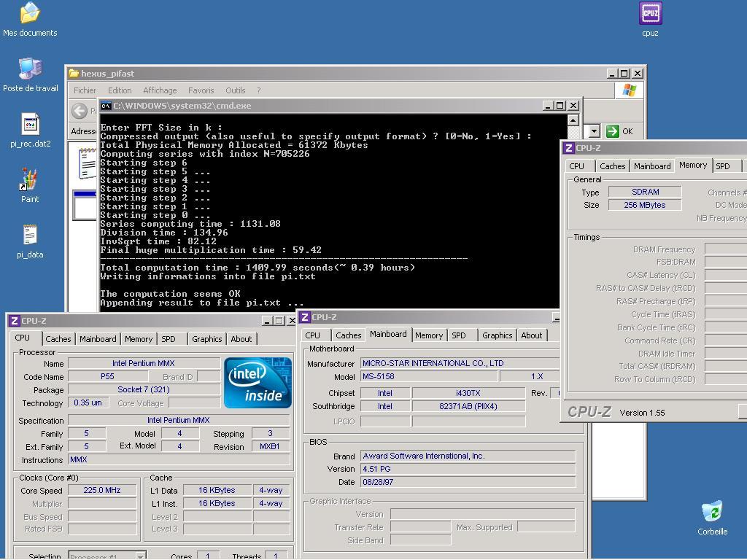Viewport: 747px width, 560px height.
Task: Click the Windows flag logo in explorer
Action: 629,90
